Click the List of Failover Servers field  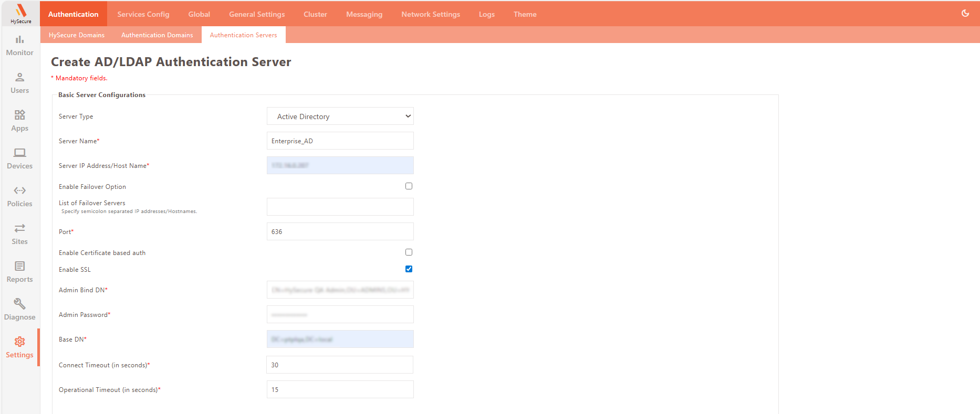(340, 207)
